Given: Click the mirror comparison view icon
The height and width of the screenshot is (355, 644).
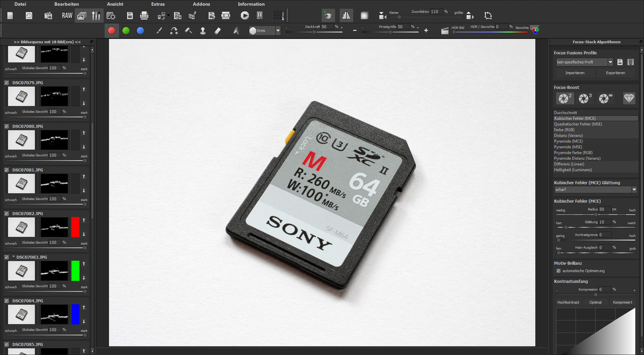Looking at the screenshot, I should [x=346, y=15].
